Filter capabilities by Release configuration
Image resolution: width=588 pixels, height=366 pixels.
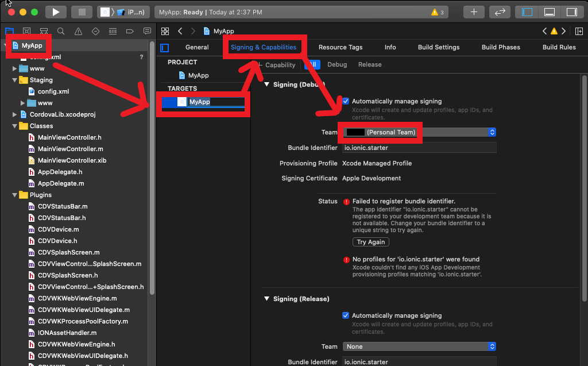click(370, 64)
